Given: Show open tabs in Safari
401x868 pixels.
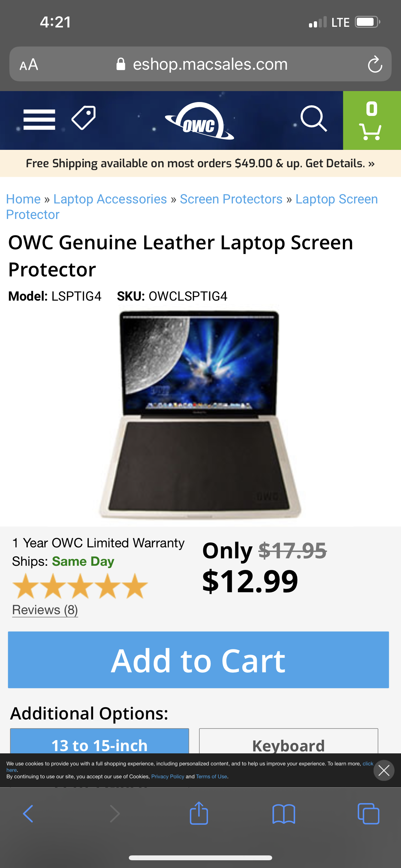Looking at the screenshot, I should (368, 814).
